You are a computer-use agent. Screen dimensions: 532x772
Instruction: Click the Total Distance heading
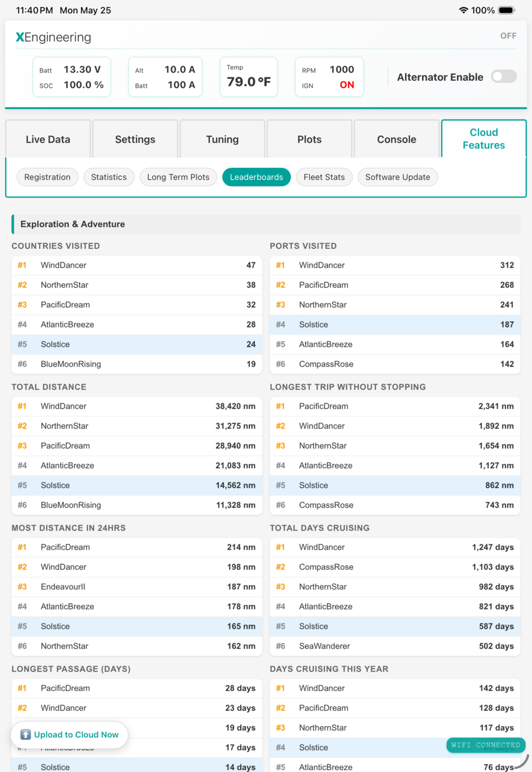click(49, 387)
